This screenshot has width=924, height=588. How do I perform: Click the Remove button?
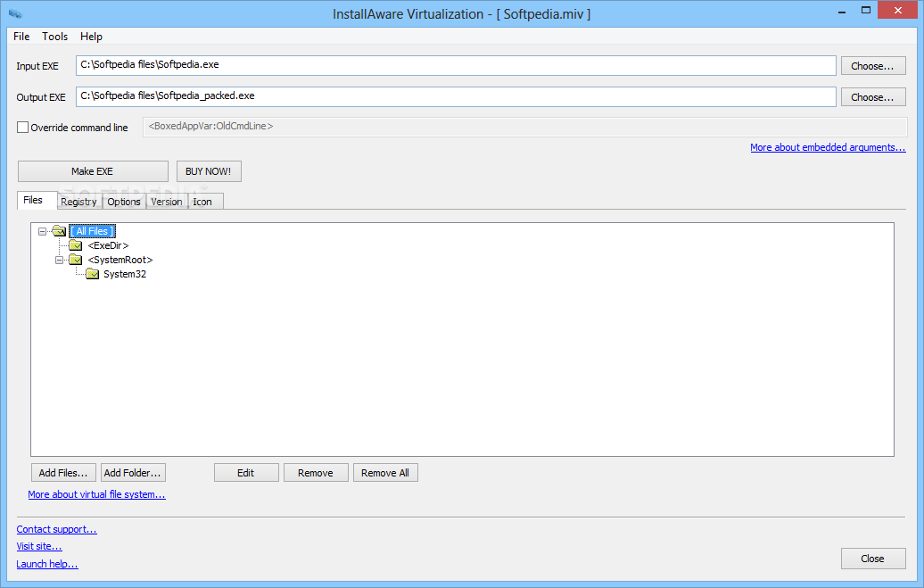pyautogui.click(x=315, y=473)
